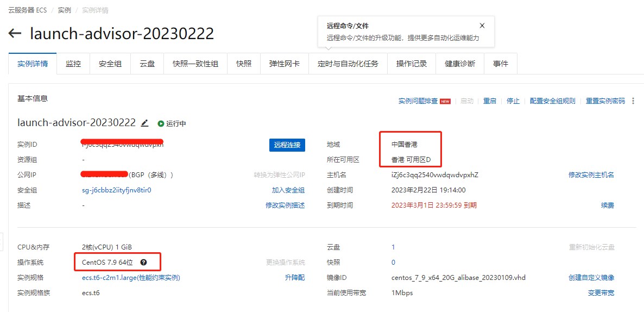
Task: Open ecs.t6-c2m1.large instance type link
Action: pos(131,277)
